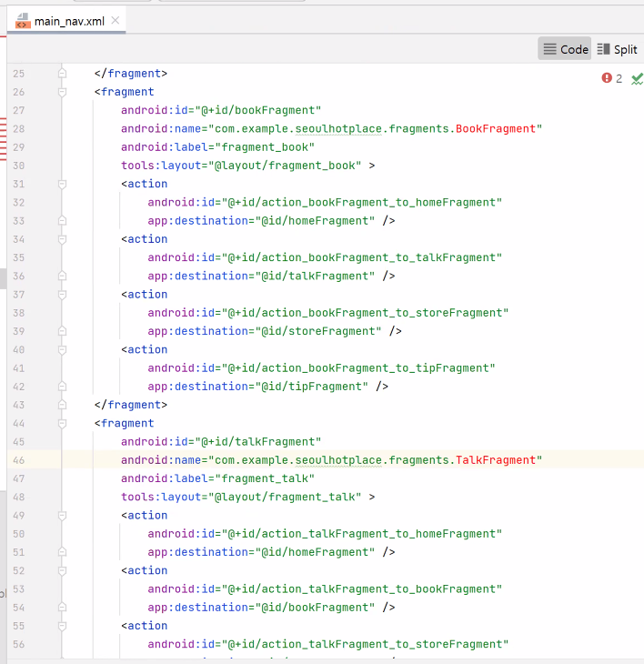The width and height of the screenshot is (644, 664).
Task: Click app:destination="@id/homeFragment" on line 33
Action: click(261, 221)
